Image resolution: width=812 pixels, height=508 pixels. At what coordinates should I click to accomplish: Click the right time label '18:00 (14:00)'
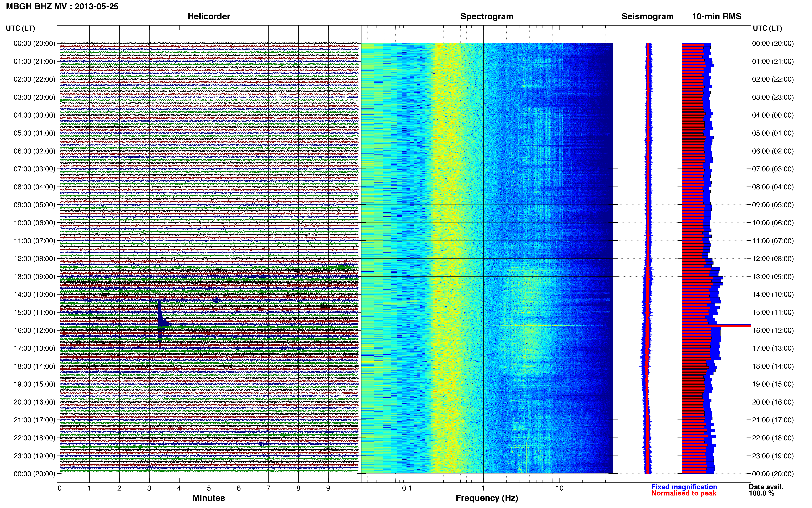pos(773,366)
